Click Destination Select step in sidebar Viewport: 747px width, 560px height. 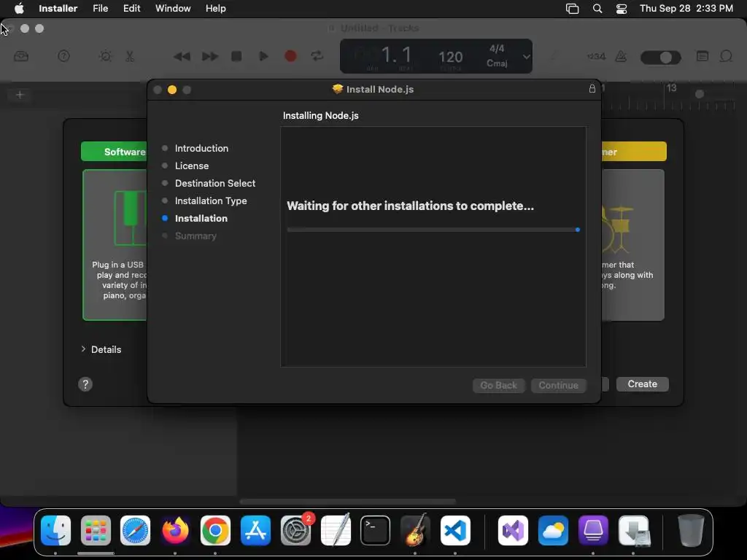[x=215, y=183]
